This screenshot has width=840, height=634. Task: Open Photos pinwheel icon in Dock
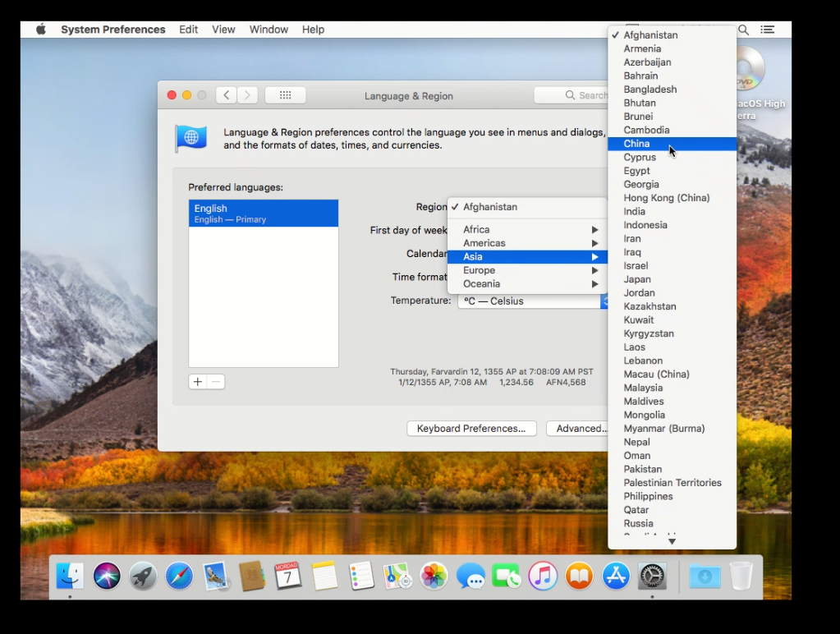click(x=434, y=577)
